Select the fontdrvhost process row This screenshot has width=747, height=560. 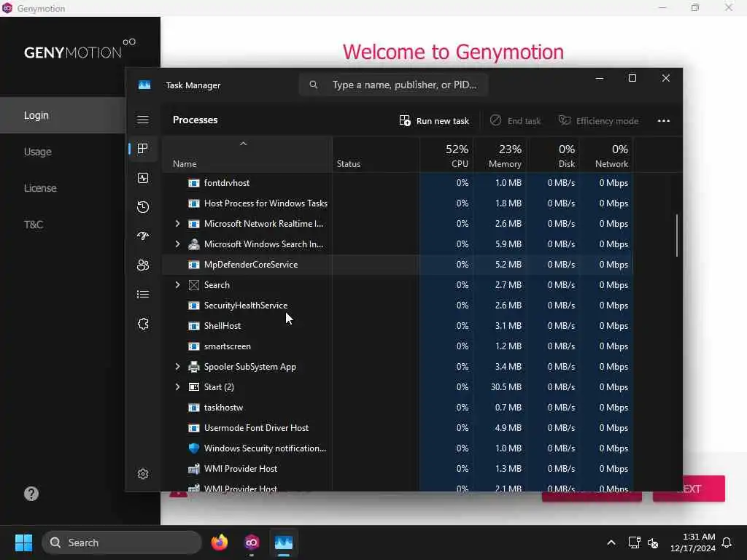point(398,183)
